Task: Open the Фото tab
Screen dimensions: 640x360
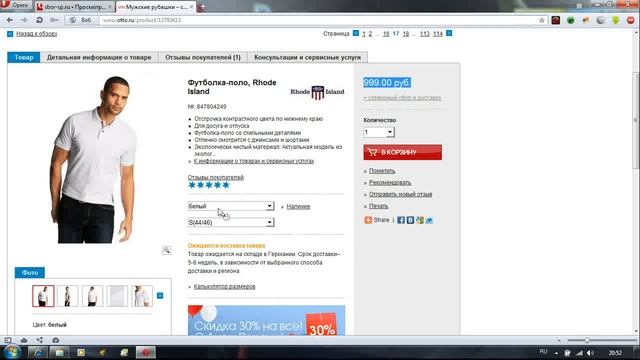Action: coord(30,273)
